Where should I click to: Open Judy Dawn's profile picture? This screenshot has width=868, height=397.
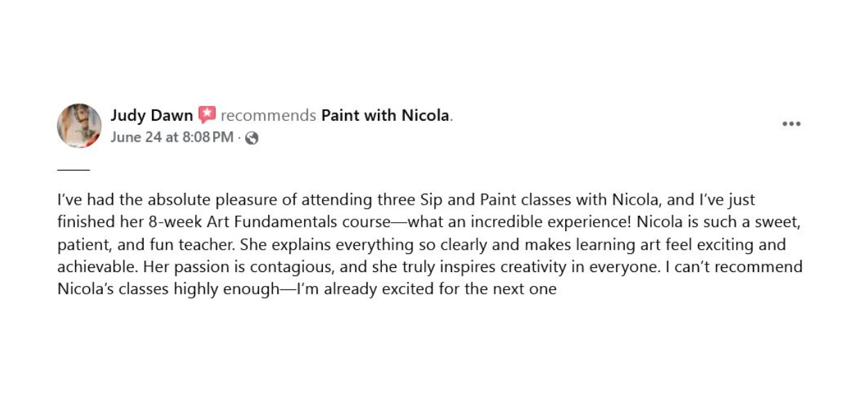[x=79, y=126]
